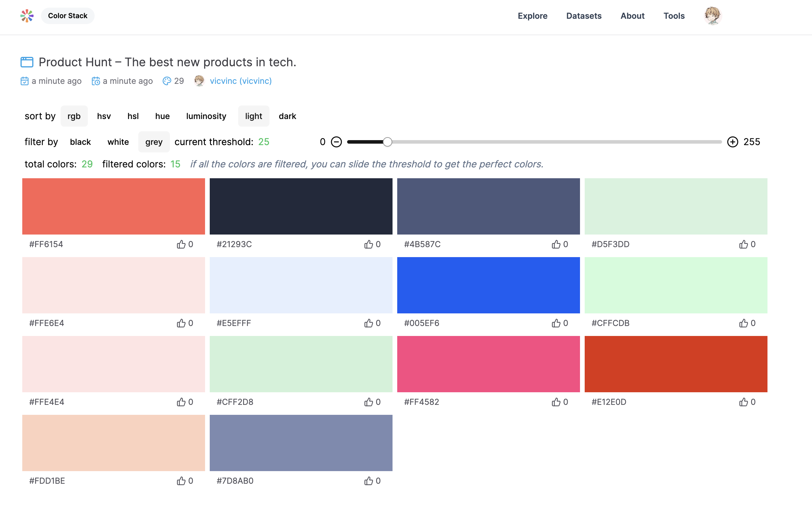This screenshot has height=506, width=812.
Task: Toggle the grey filter
Action: click(154, 142)
